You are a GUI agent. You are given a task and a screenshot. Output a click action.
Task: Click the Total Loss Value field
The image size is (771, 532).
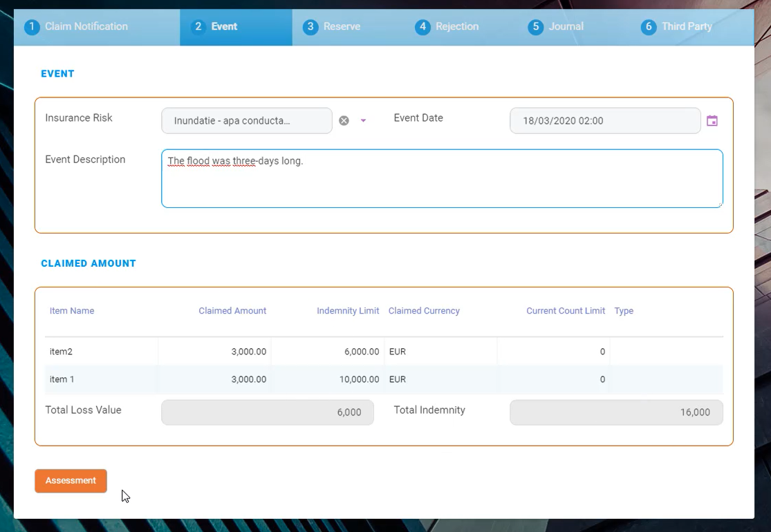pyautogui.click(x=267, y=412)
